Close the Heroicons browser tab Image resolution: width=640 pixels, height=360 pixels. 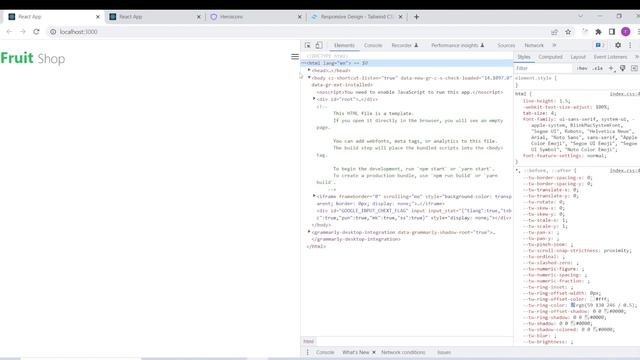click(300, 17)
